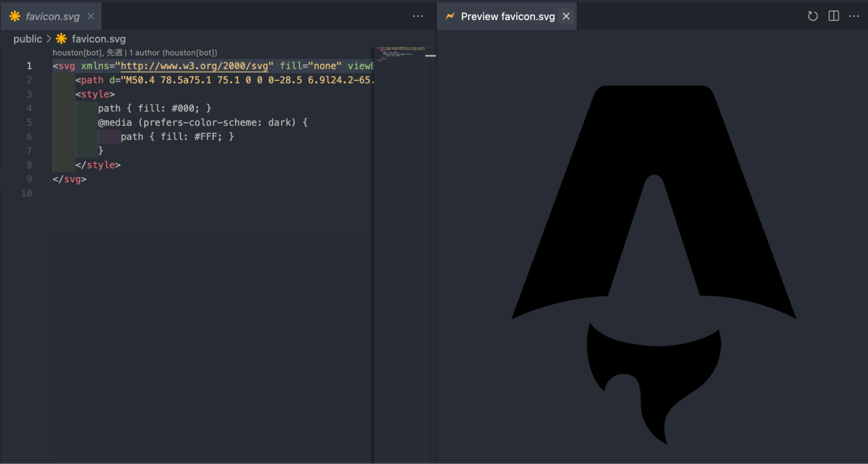Image resolution: width=868 pixels, height=464 pixels.
Task: Open the favicon.svg breadcrumb dropdown
Action: 99,39
